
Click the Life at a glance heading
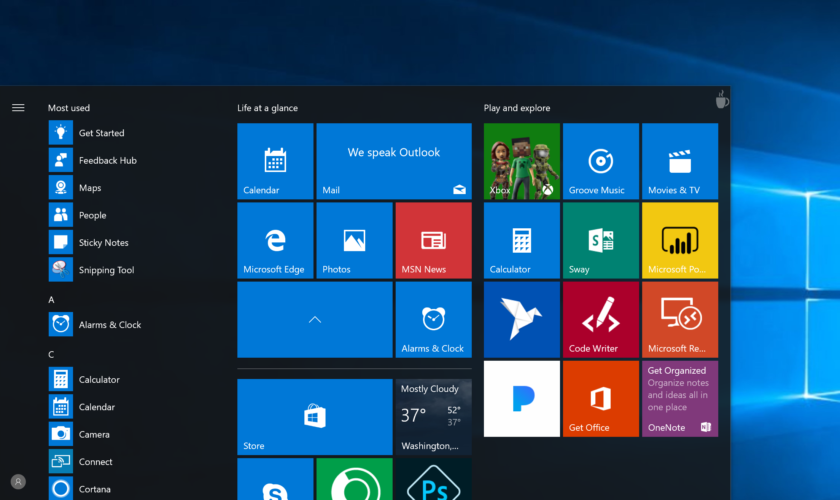267,108
